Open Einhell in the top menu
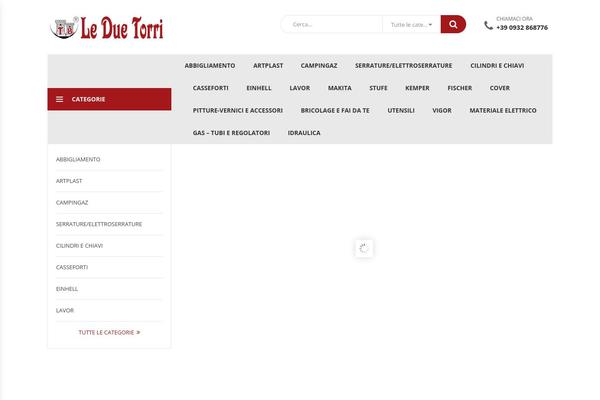 tap(259, 88)
